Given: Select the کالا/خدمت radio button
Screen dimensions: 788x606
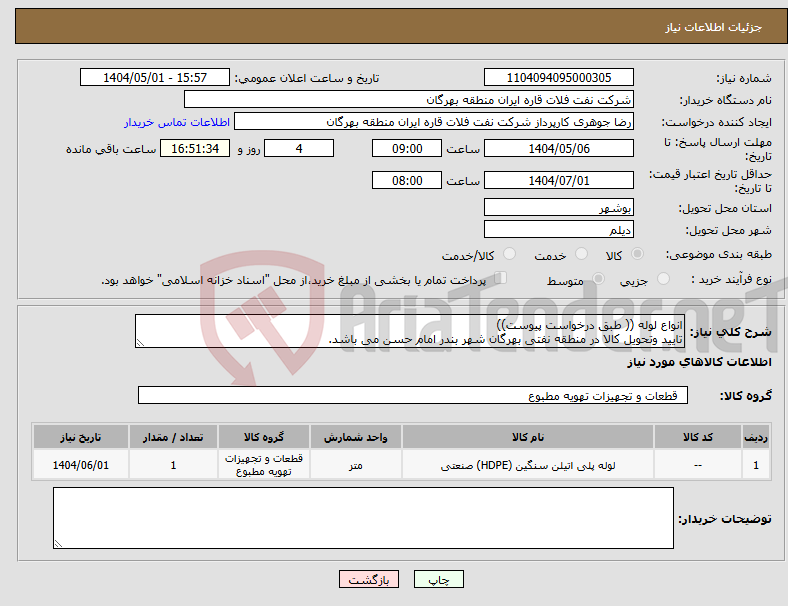Looking at the screenshot, I should pyautogui.click(x=510, y=254).
